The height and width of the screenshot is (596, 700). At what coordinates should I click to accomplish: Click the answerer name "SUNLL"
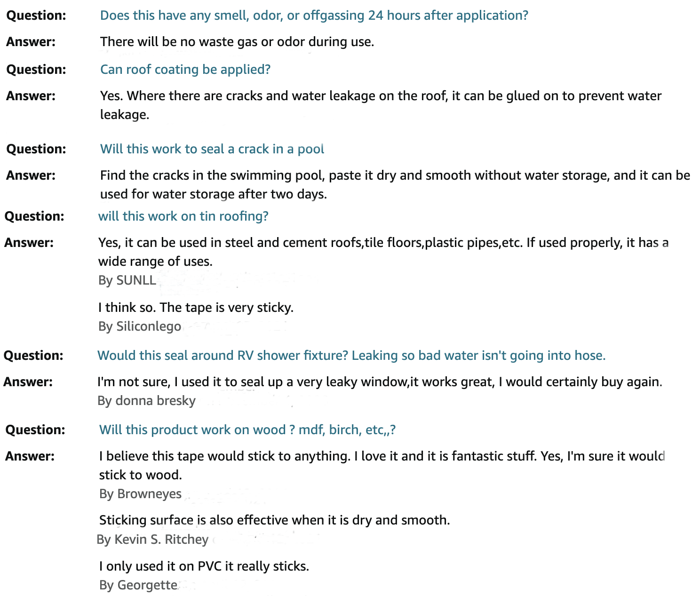click(136, 280)
